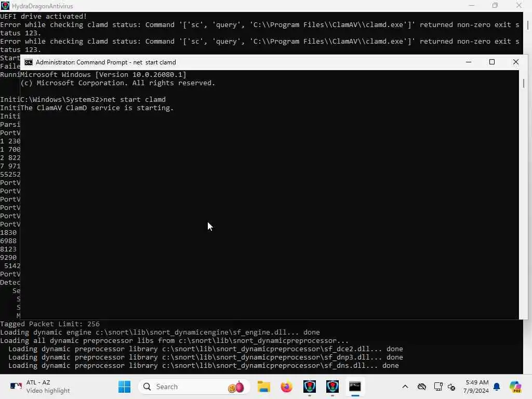Click '(c) Microsoft Corporation. All rights reserved.' line
This screenshot has width=532, height=399.
point(118,83)
